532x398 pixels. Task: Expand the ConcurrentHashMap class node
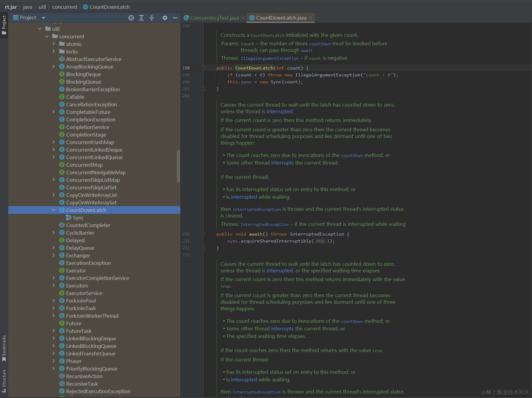pyautogui.click(x=54, y=142)
